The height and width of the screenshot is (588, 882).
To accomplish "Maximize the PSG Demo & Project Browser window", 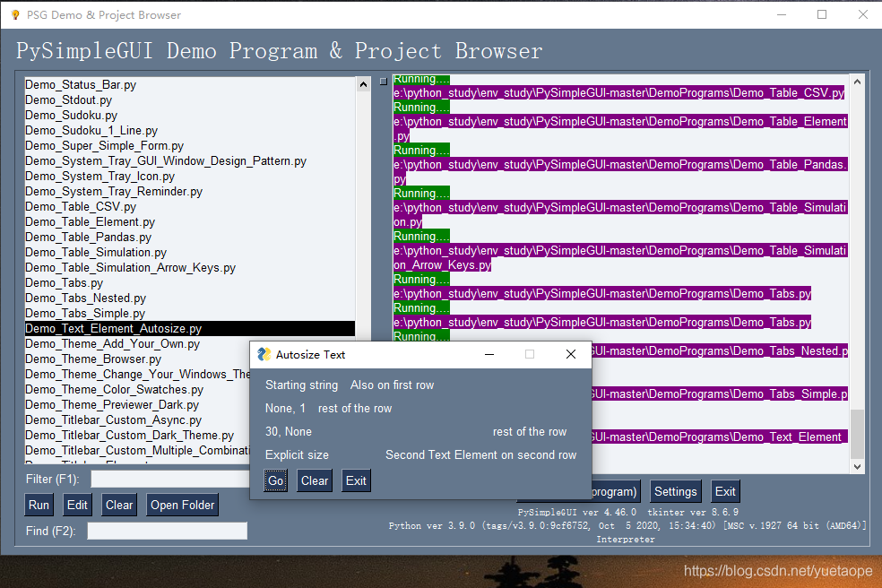I will point(822,14).
